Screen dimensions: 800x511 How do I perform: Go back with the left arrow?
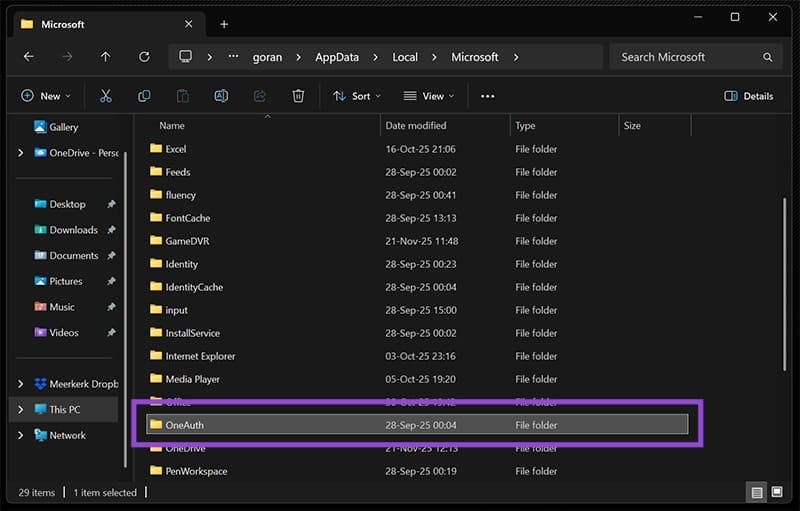29,57
